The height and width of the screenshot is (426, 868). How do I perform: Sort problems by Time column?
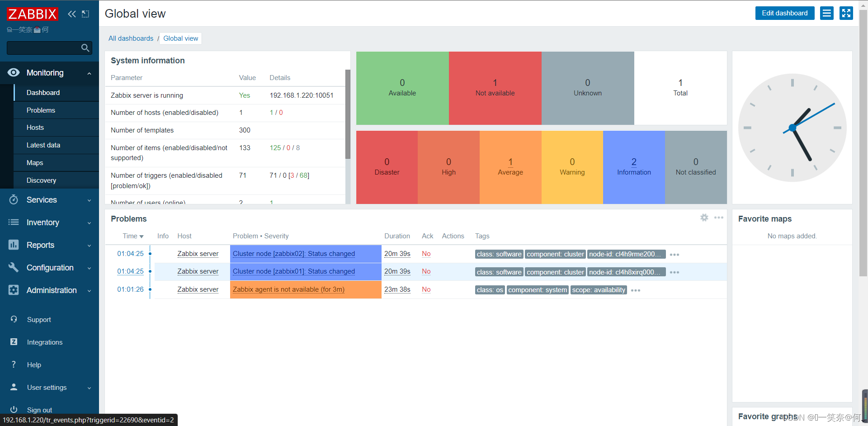pyautogui.click(x=133, y=236)
